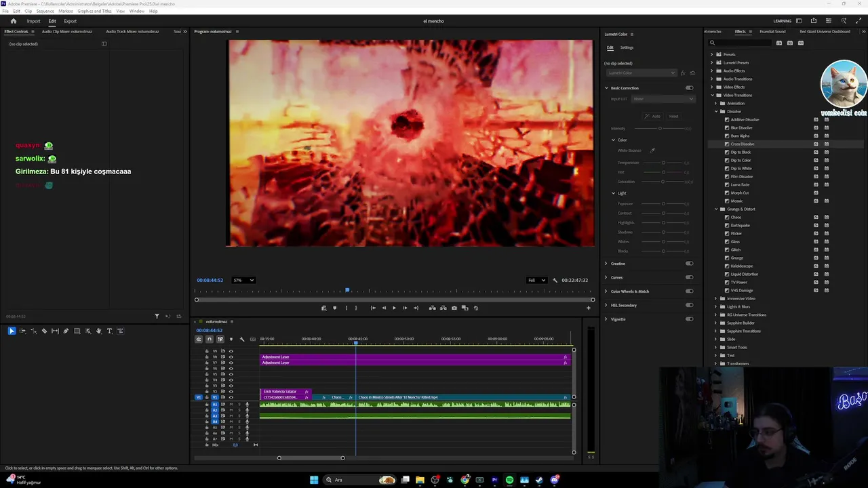Viewport: 868px width, 488px height.
Task: Open the Input LUT dropdown
Action: point(663,99)
